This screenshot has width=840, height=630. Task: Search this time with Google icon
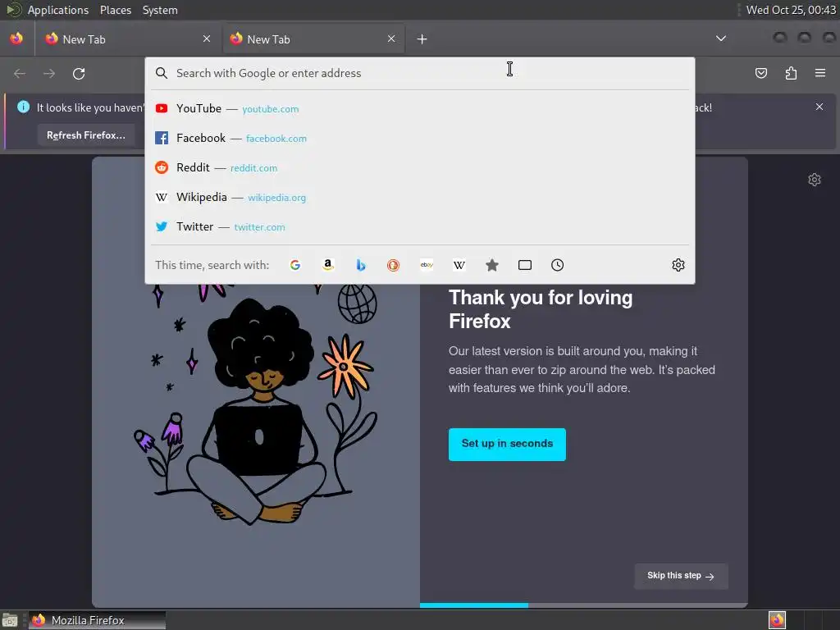294,265
